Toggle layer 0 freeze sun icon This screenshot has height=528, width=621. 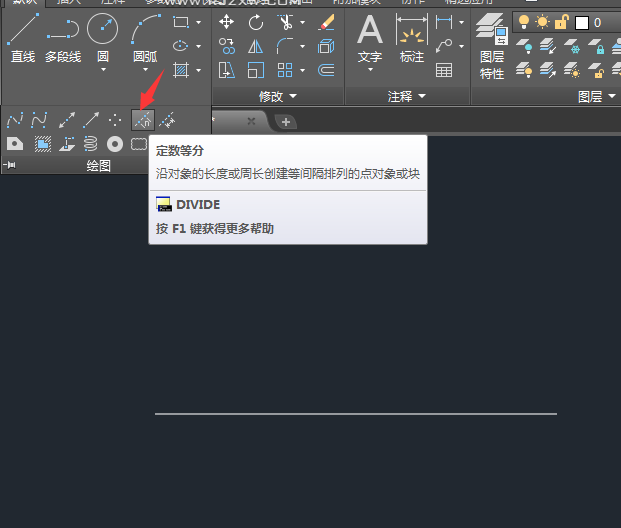[x=542, y=22]
